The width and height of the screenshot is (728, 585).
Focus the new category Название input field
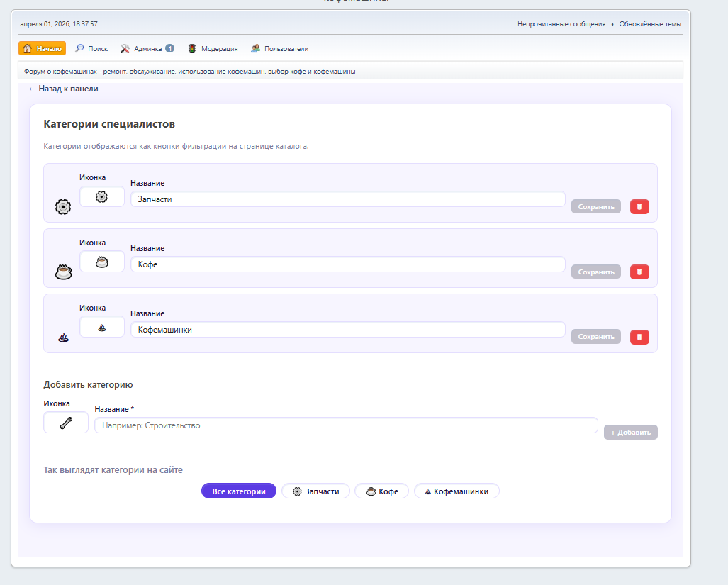(346, 425)
